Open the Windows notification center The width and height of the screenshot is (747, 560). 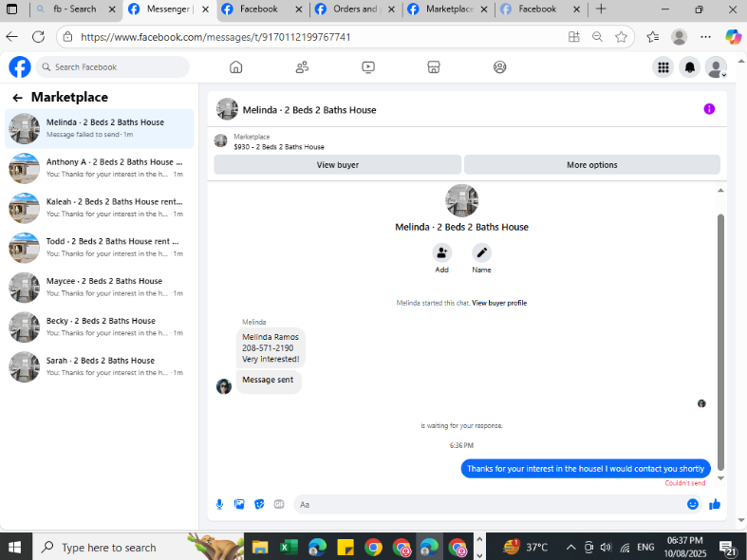tap(727, 548)
